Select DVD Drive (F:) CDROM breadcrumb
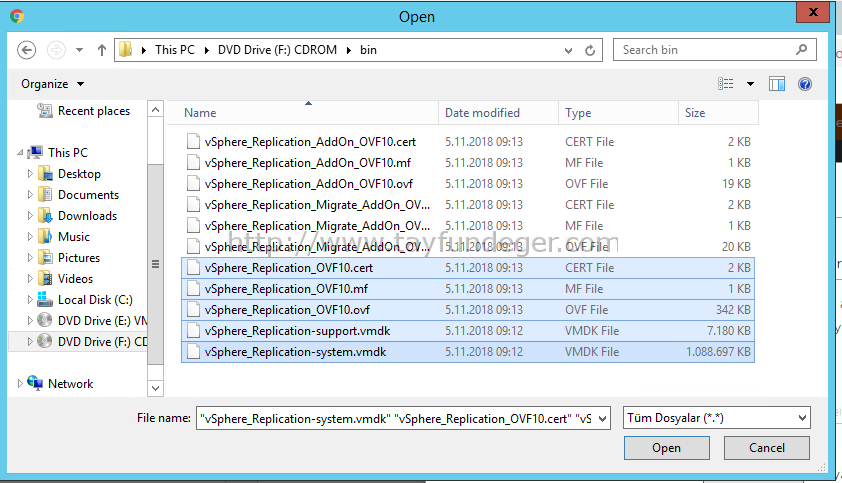Image resolution: width=842 pixels, height=483 pixels. click(x=277, y=50)
